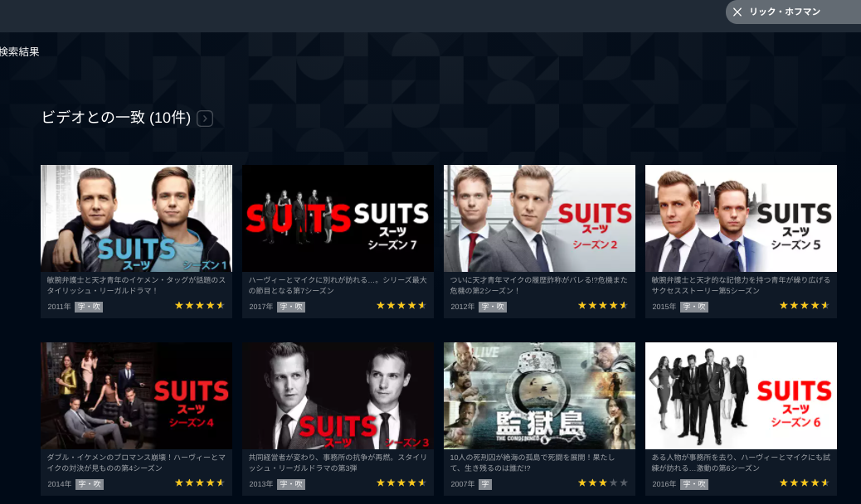Clear the リック・ホフマン search with X icon
Screen dimensions: 861x504
pos(737,12)
